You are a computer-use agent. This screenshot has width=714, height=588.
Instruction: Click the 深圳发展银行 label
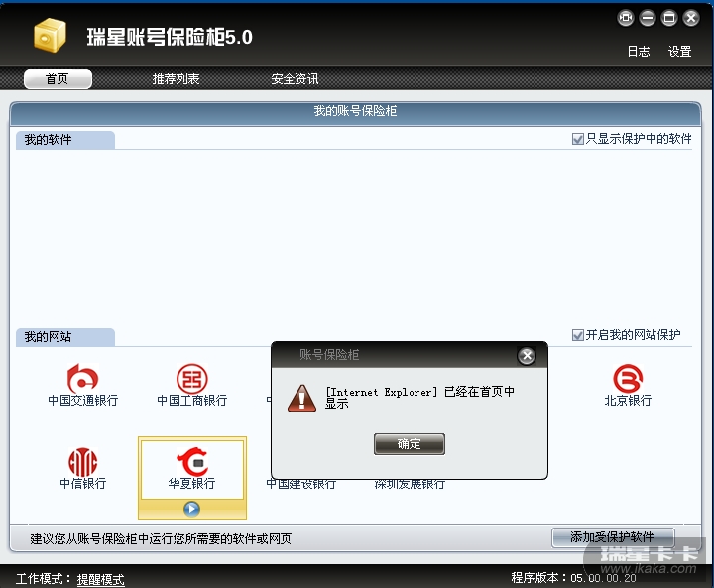[410, 484]
